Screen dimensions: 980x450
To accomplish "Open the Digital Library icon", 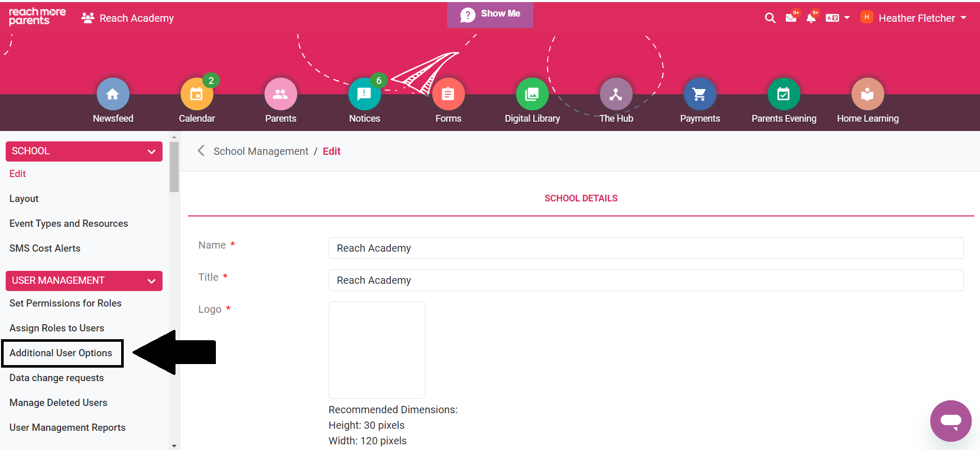I will pos(532,94).
